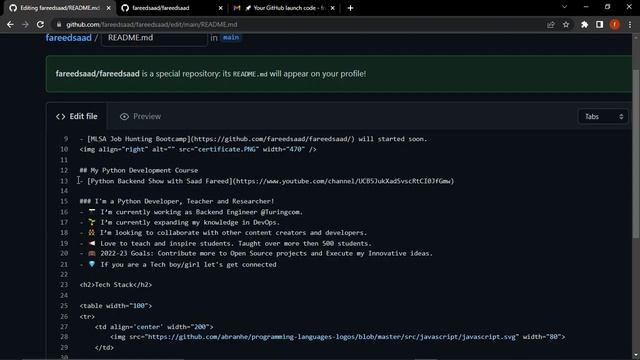Switch to Your GitHub launch code Gmail tab
Image resolution: width=640 pixels, height=360 pixels.
point(284,8)
